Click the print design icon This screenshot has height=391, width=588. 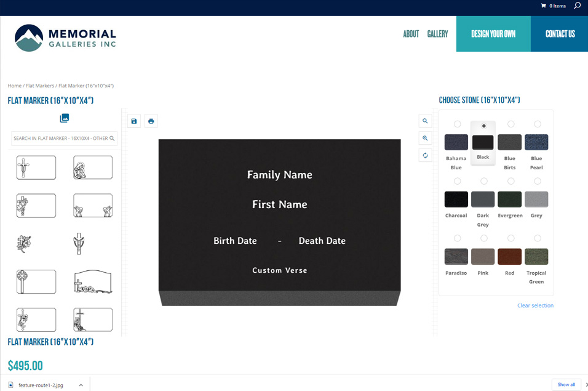point(151,121)
